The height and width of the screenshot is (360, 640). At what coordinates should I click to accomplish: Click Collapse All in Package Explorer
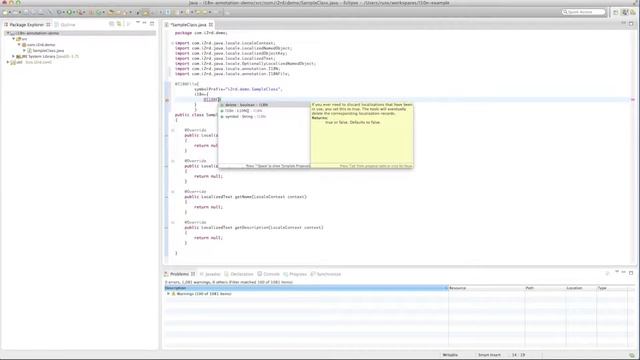111,24
